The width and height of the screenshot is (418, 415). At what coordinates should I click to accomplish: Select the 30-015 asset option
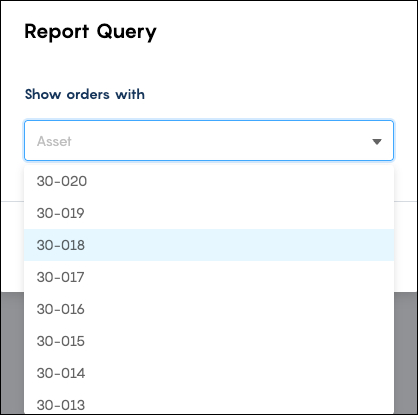point(209,341)
